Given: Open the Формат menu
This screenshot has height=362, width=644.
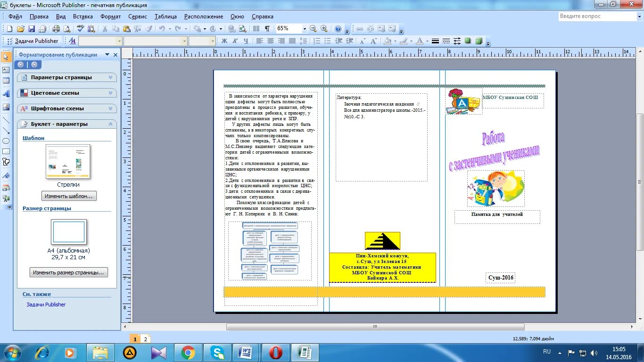Looking at the screenshot, I should coord(110,16).
